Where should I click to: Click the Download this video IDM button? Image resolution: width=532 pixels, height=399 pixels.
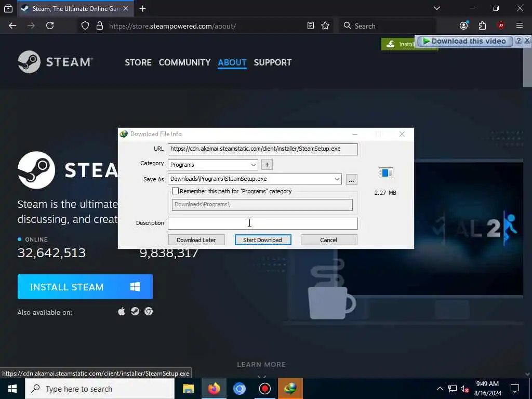[x=464, y=41]
